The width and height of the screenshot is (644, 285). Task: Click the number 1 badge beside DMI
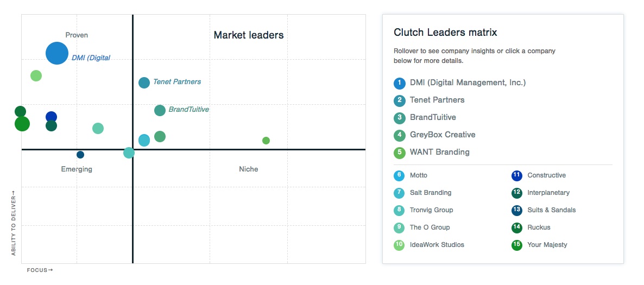pyautogui.click(x=400, y=83)
